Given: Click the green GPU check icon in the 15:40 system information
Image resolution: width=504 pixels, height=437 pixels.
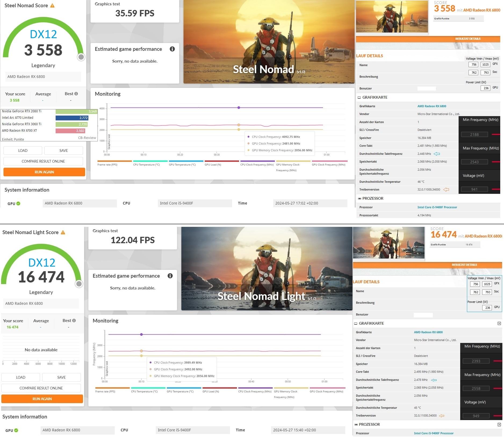Looking at the screenshot, I should pyautogui.click(x=16, y=430).
